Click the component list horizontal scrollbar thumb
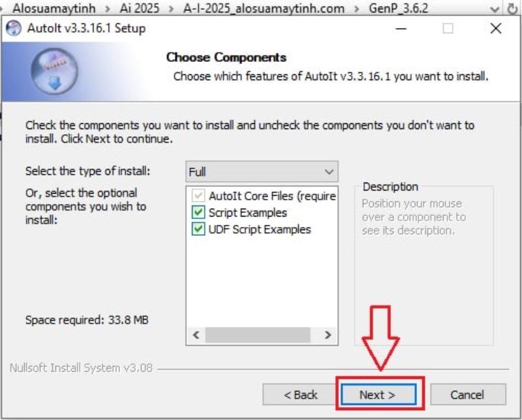 pos(258,335)
